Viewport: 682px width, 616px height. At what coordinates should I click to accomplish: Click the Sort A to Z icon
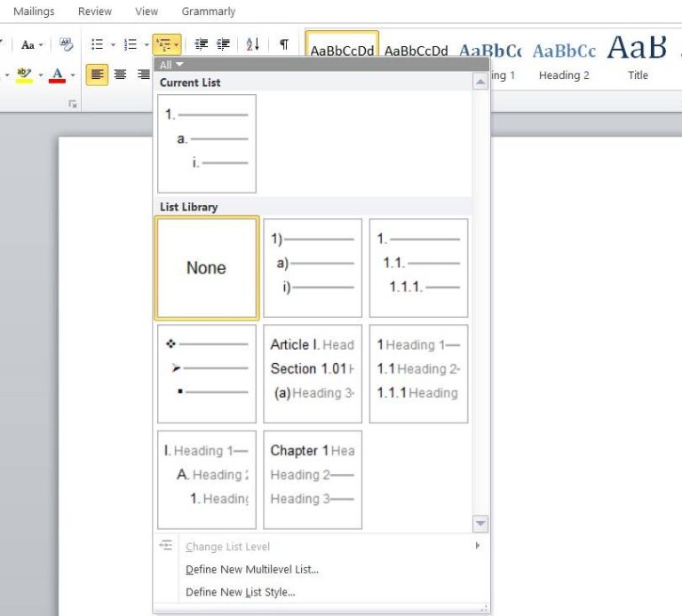pyautogui.click(x=253, y=43)
